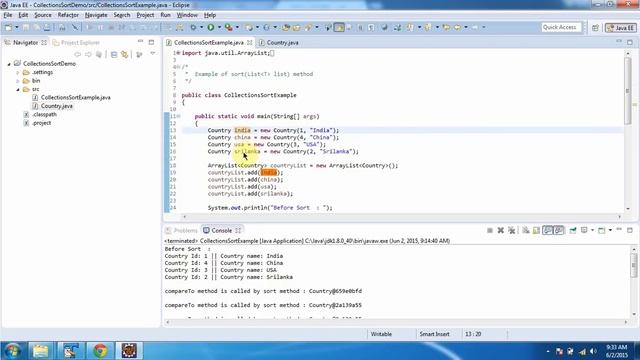Toggle Show Console When Standard Error Changes
The width and height of the screenshot is (640, 360).
click(559, 230)
